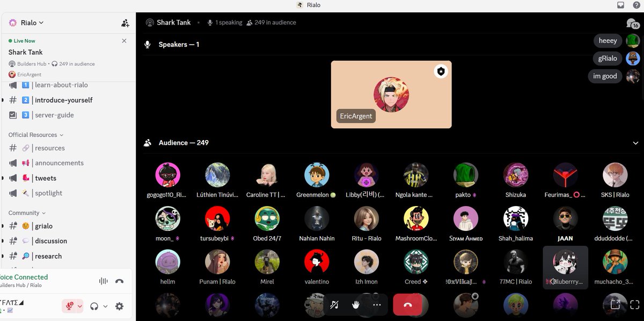
Task: Disconnect using the red hang-up button
Action: point(407,305)
